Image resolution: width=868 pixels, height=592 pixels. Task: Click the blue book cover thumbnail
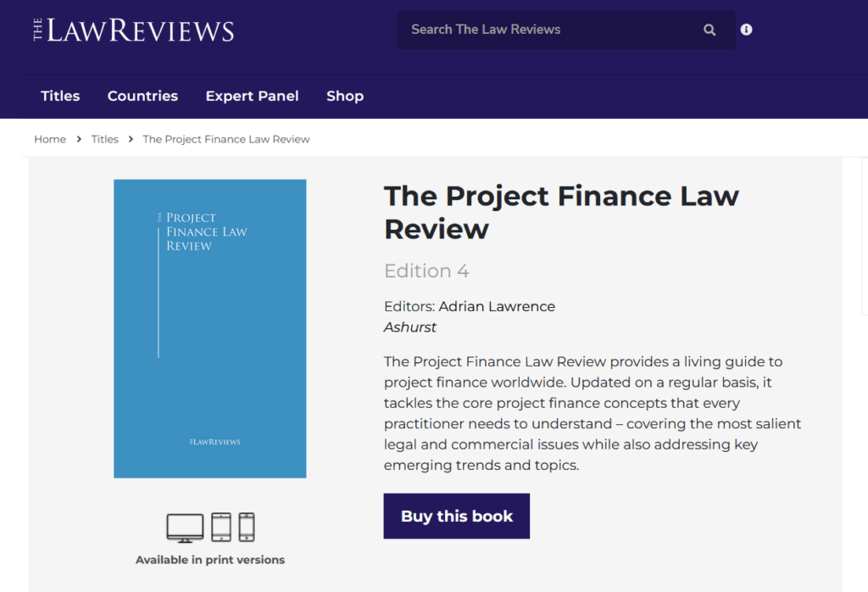pyautogui.click(x=210, y=328)
